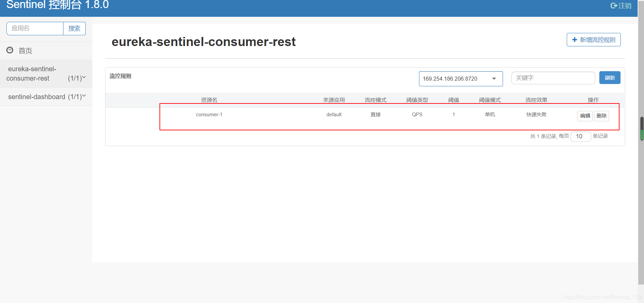
Task: Click the blue 刷新 button
Action: tap(610, 78)
